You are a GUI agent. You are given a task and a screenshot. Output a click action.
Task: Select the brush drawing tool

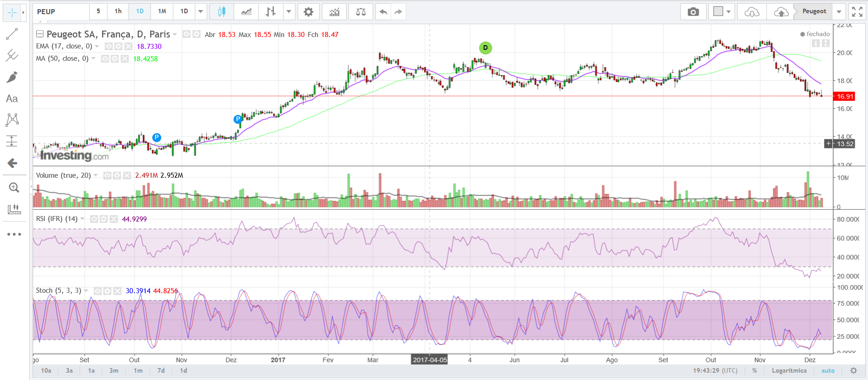[x=12, y=77]
